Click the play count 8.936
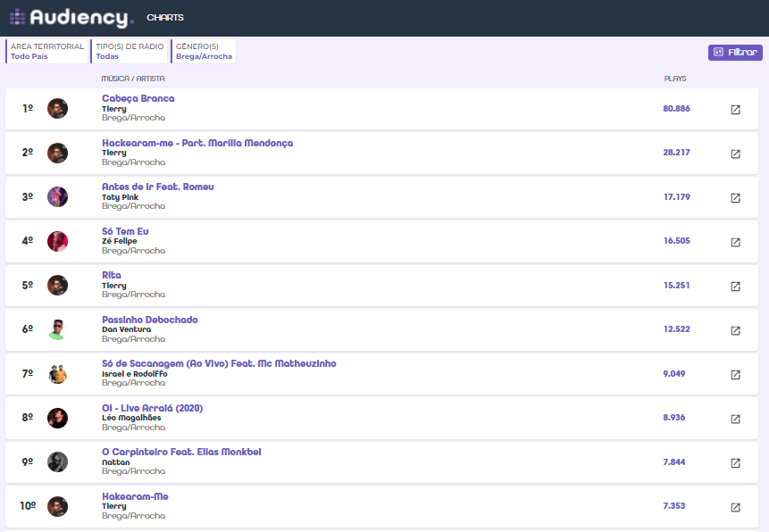 pos(674,417)
